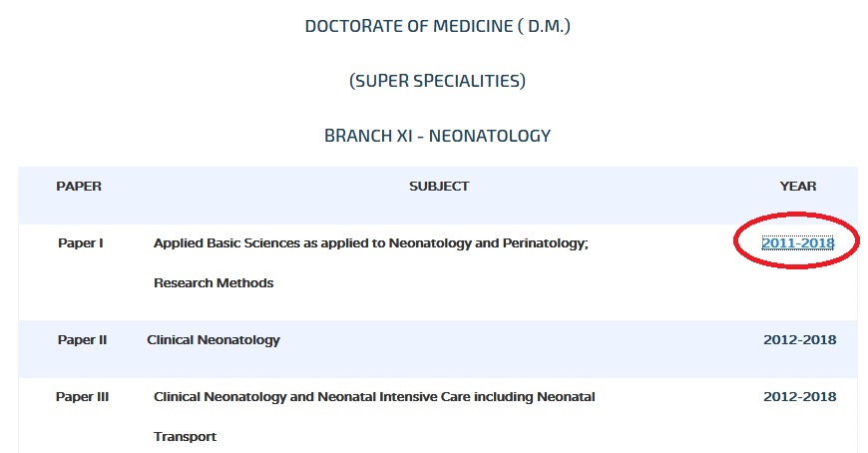Open the 2011-2018 link for Paper I

pos(798,243)
